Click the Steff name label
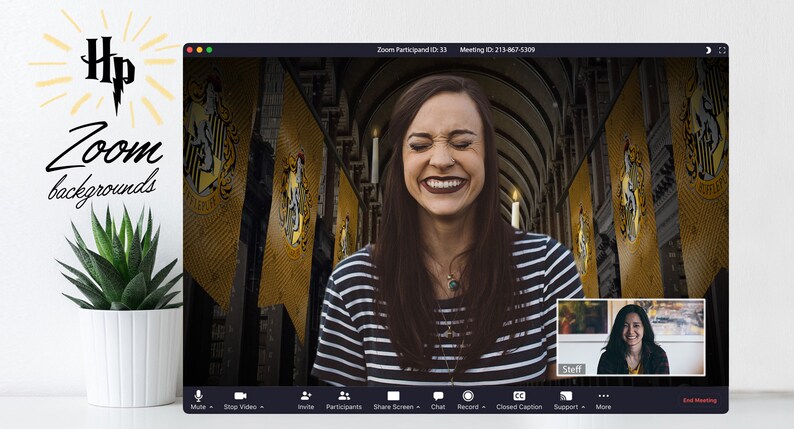 (572, 369)
